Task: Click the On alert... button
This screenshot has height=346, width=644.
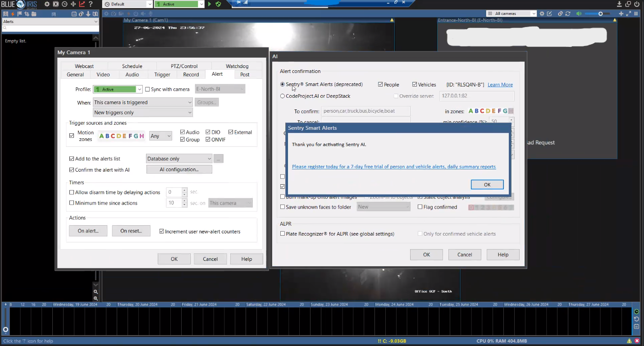Action: click(x=88, y=231)
